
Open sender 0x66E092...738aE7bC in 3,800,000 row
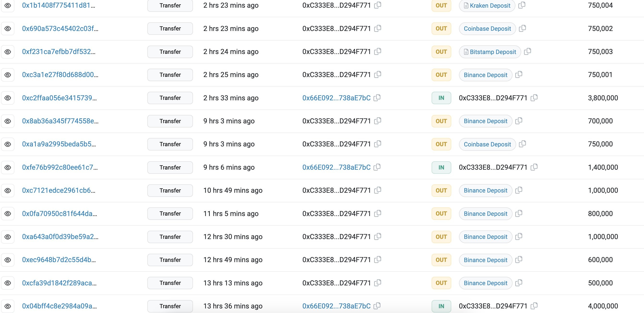(x=336, y=98)
